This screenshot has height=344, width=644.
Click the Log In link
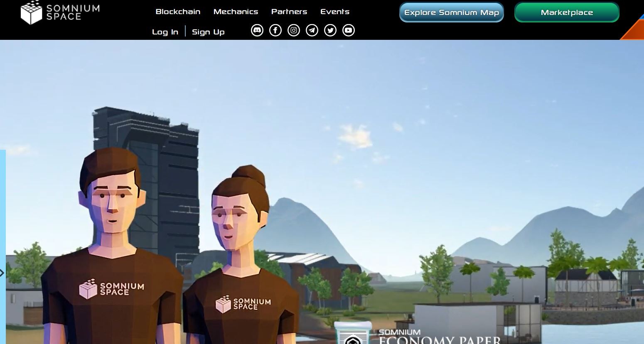click(x=165, y=32)
